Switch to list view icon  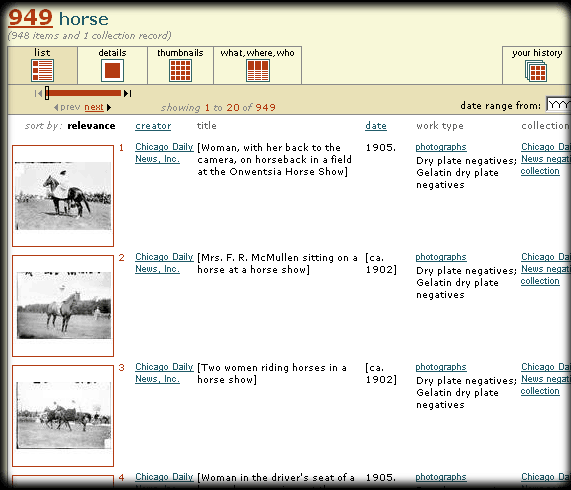click(42, 70)
